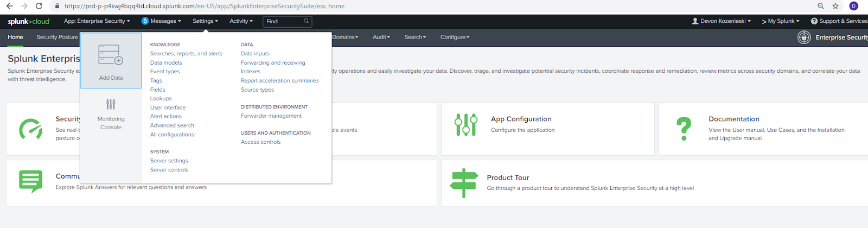This screenshot has height=228, width=868.
Task: Click the address bar lock icon
Action: tap(57, 6)
